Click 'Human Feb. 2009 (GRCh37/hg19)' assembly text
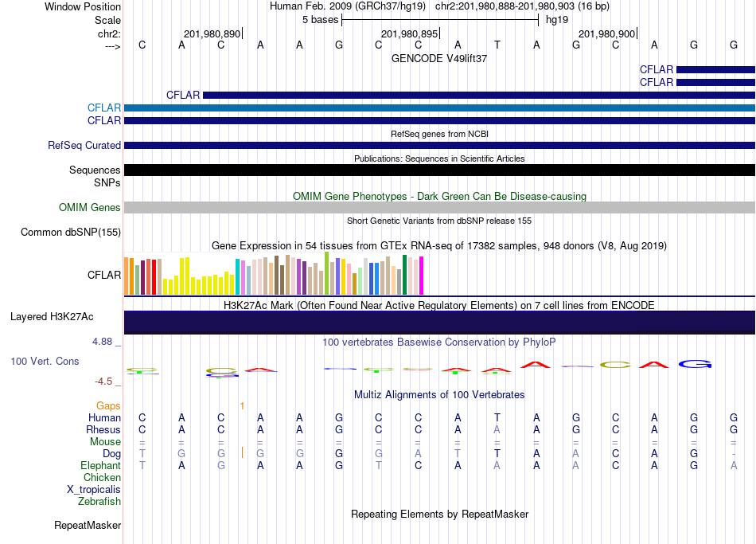The width and height of the screenshot is (756, 544). [x=348, y=6]
